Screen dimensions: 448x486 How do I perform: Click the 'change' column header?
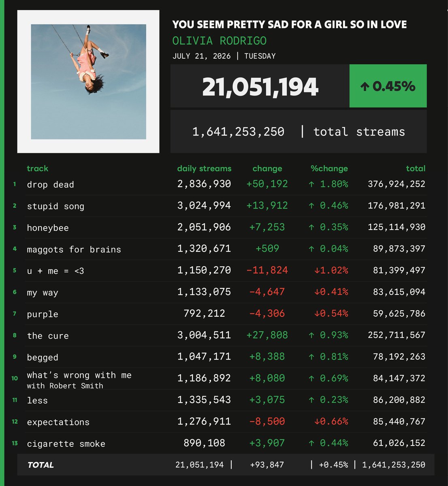click(x=267, y=168)
